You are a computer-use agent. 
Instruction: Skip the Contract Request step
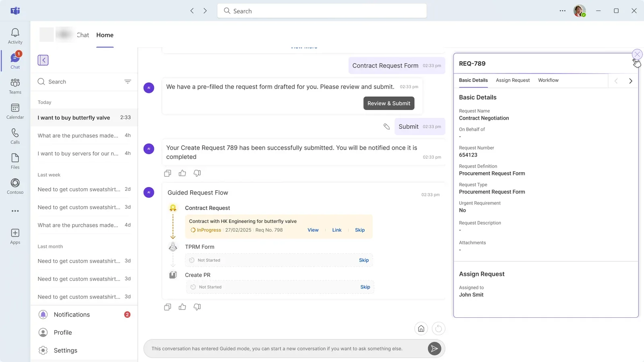[360, 230]
